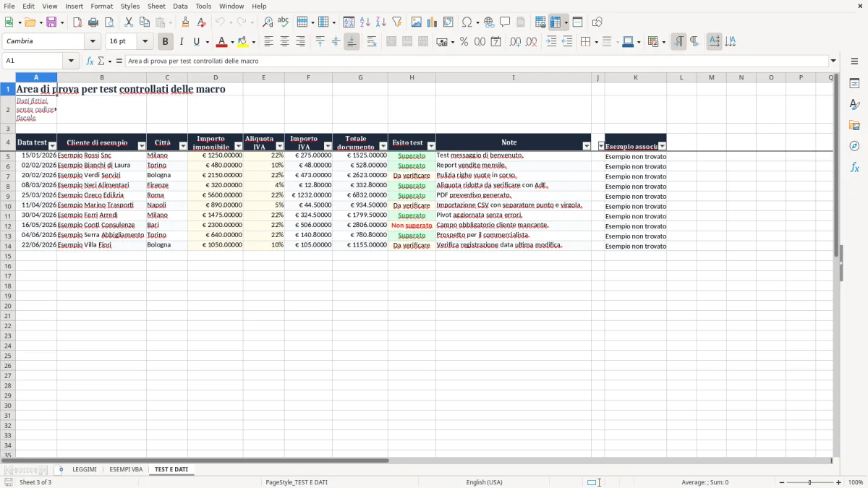
Task: Toggle the AutoFilter funnel icon
Action: click(397, 22)
